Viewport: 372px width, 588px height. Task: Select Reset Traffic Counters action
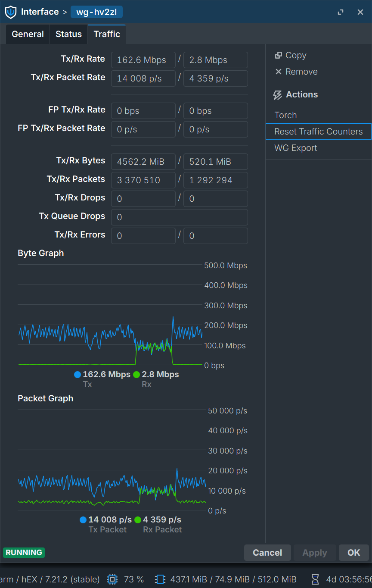[318, 131]
